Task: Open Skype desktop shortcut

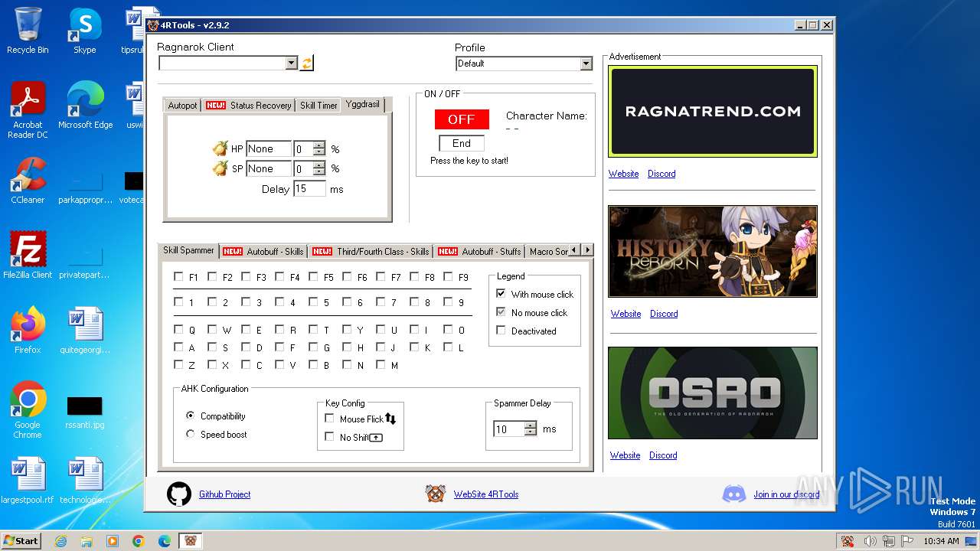Action: coord(84,31)
